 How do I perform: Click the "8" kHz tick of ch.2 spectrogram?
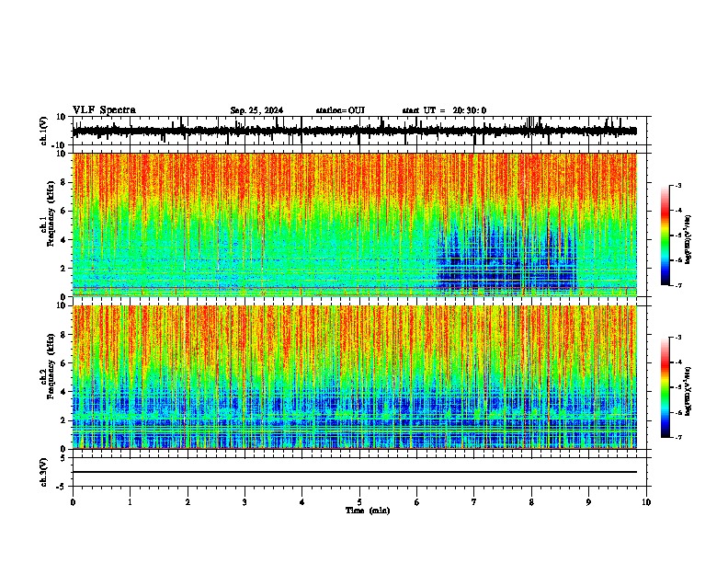coord(64,335)
